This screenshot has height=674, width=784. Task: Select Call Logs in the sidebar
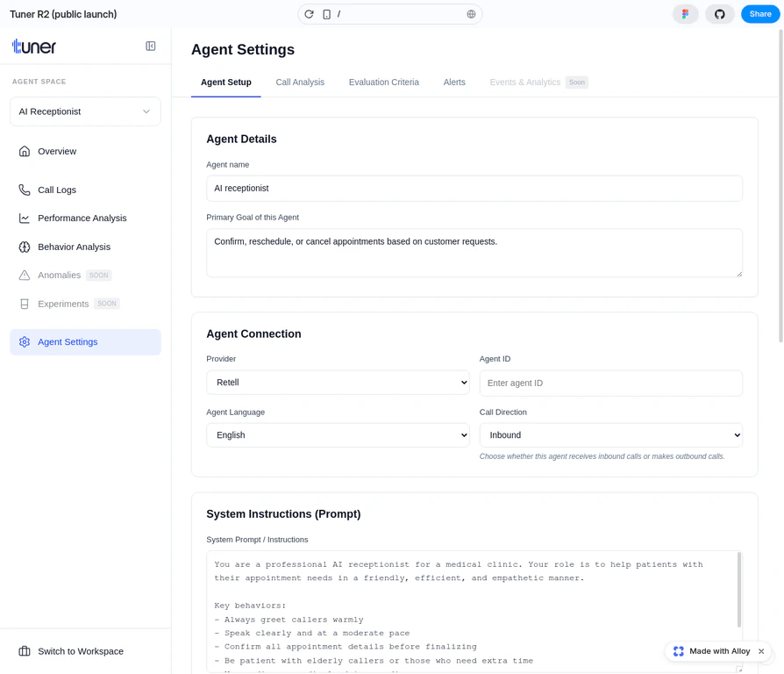tap(56, 190)
